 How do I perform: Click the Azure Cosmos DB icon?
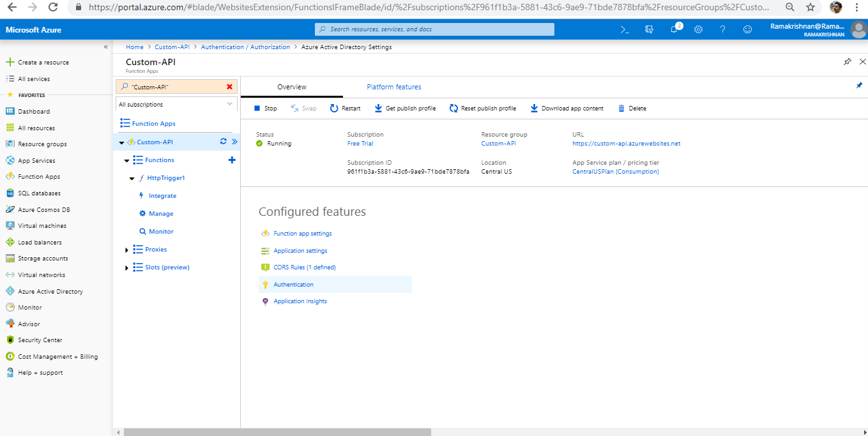10,209
